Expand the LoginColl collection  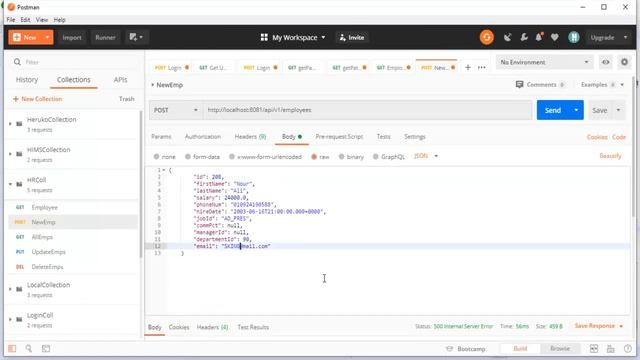pyautogui.click(x=10, y=319)
